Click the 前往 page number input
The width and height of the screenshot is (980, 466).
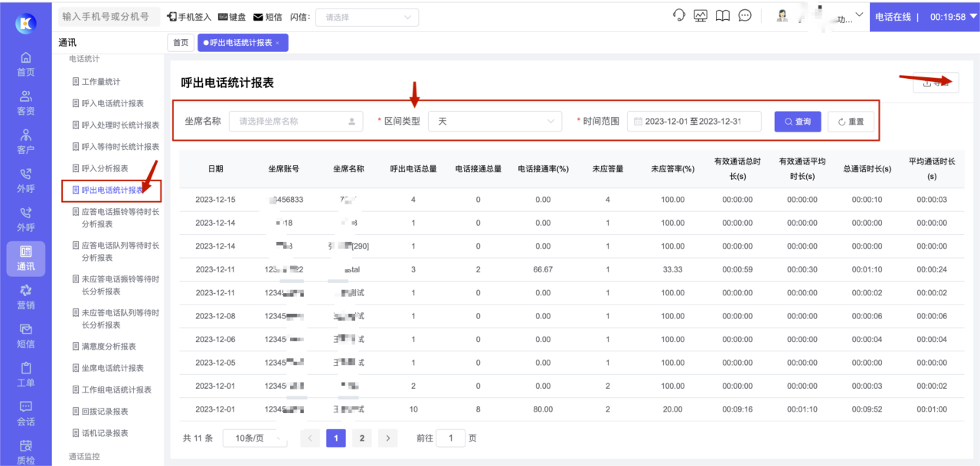pos(451,438)
